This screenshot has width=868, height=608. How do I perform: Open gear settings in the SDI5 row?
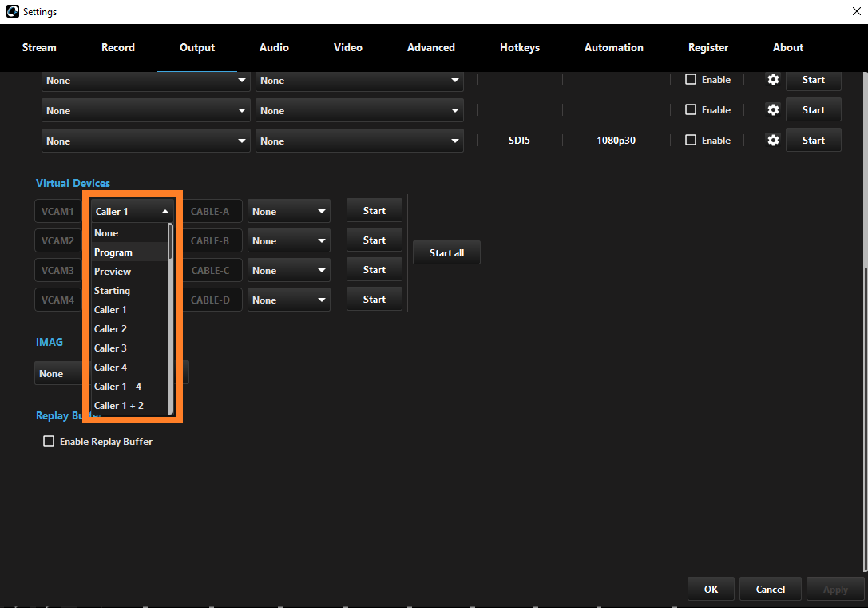(x=773, y=140)
